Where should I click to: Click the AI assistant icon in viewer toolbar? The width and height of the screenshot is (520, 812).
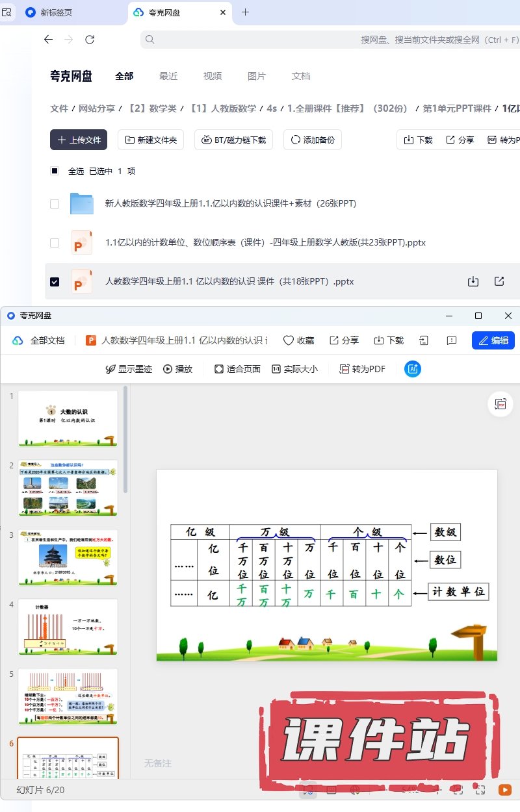(x=413, y=369)
